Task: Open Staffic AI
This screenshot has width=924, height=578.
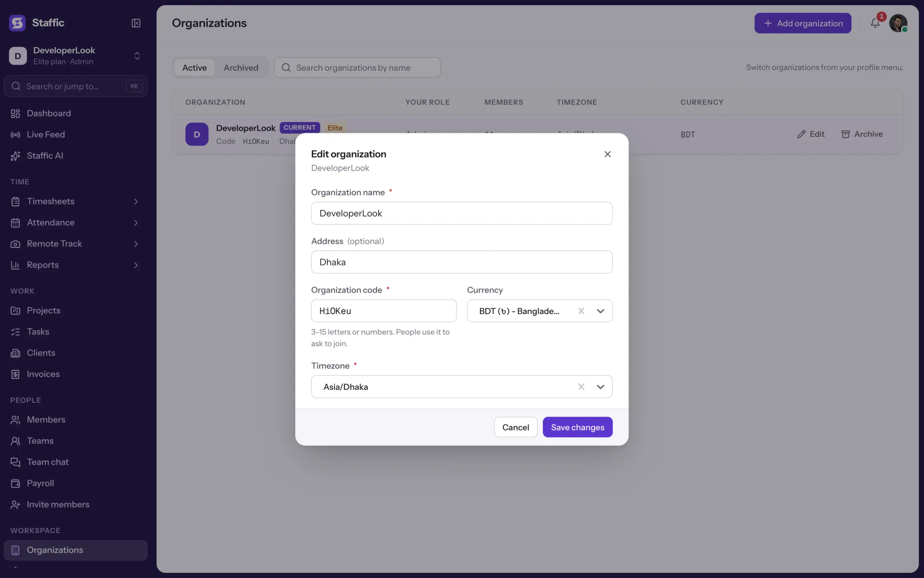Action: tap(76, 156)
